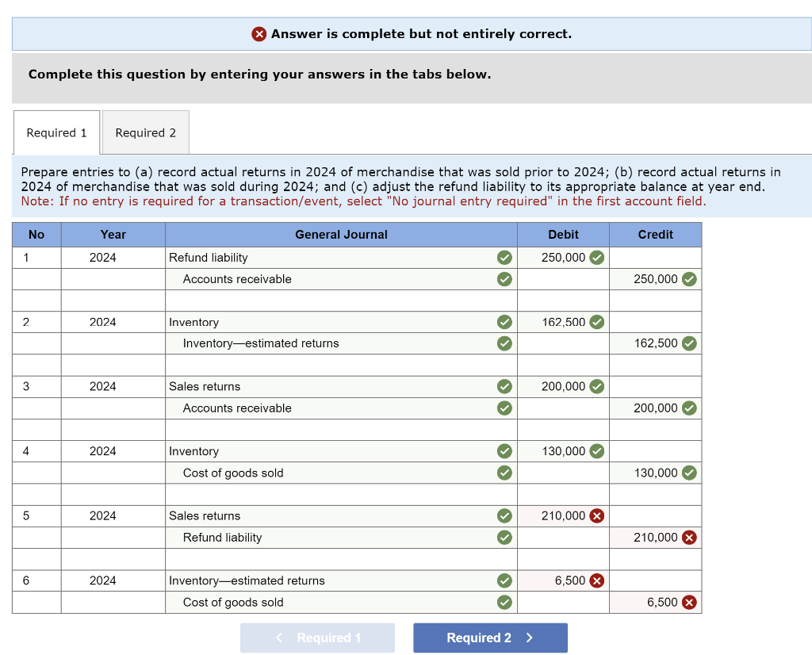Click the Debit column header
The height and width of the screenshot is (655, 812).
point(563,235)
